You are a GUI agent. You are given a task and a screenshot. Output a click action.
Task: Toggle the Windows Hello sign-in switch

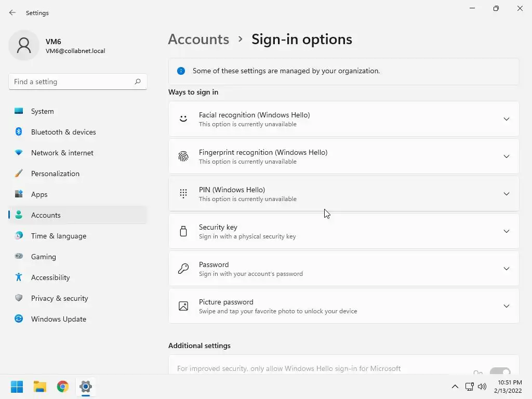tap(500, 372)
